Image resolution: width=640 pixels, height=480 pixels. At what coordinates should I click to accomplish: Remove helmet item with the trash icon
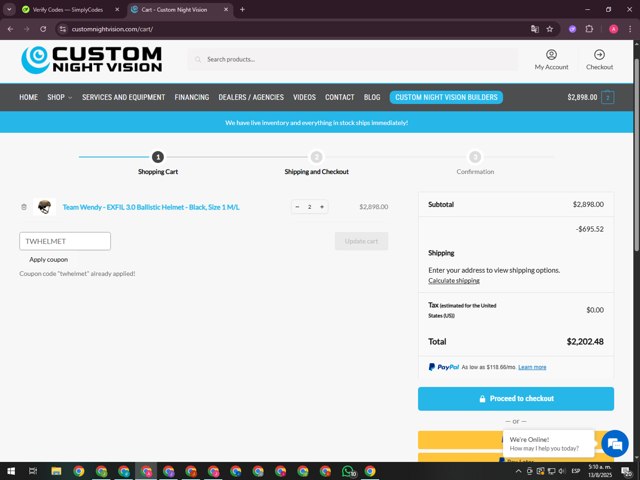click(24, 207)
